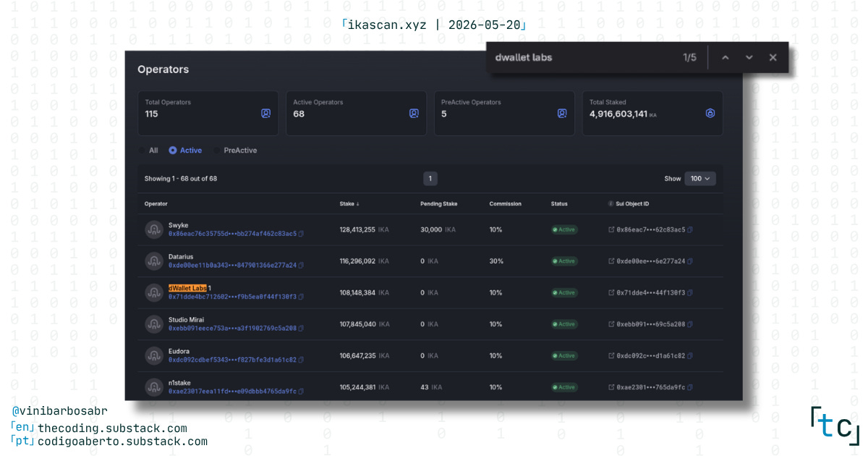Open the 0xae2301•••765da9fc external link icon
This screenshot has height=456, width=868.
[611, 387]
